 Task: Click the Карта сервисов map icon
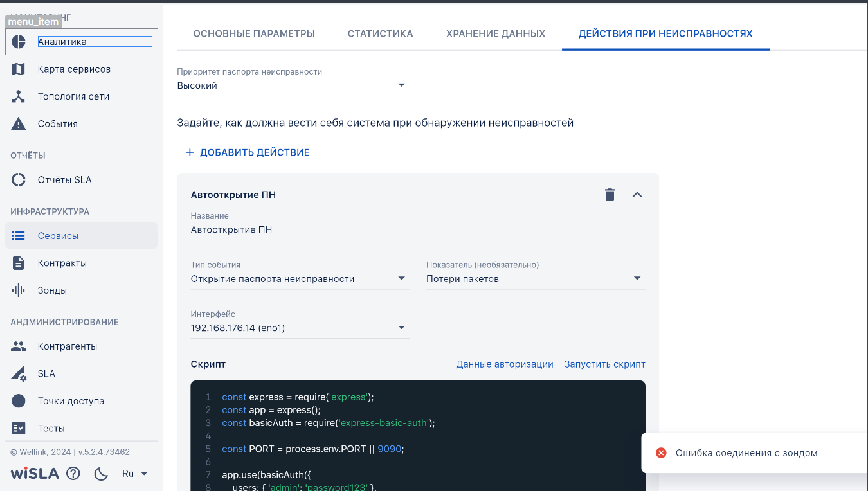[x=19, y=69]
